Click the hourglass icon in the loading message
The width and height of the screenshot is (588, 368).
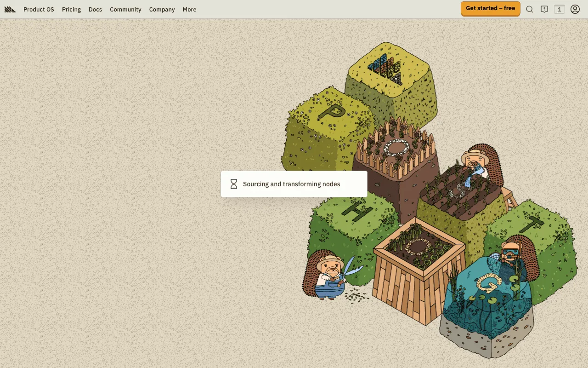233,184
